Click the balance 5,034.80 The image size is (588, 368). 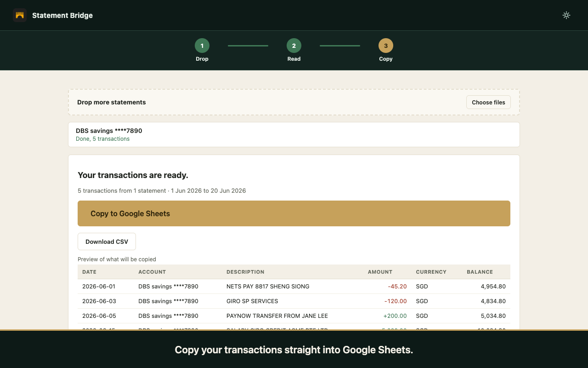point(493,316)
